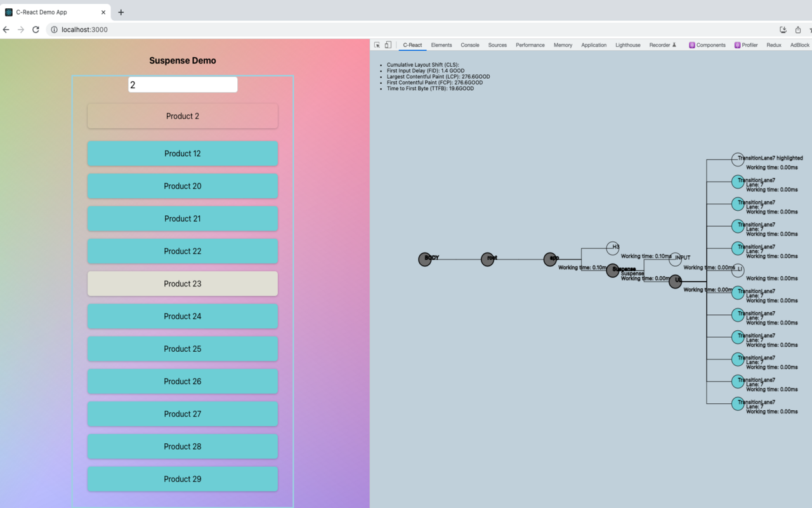Open the Memory DevTools tab
This screenshot has height=508, width=812.
pyautogui.click(x=563, y=45)
